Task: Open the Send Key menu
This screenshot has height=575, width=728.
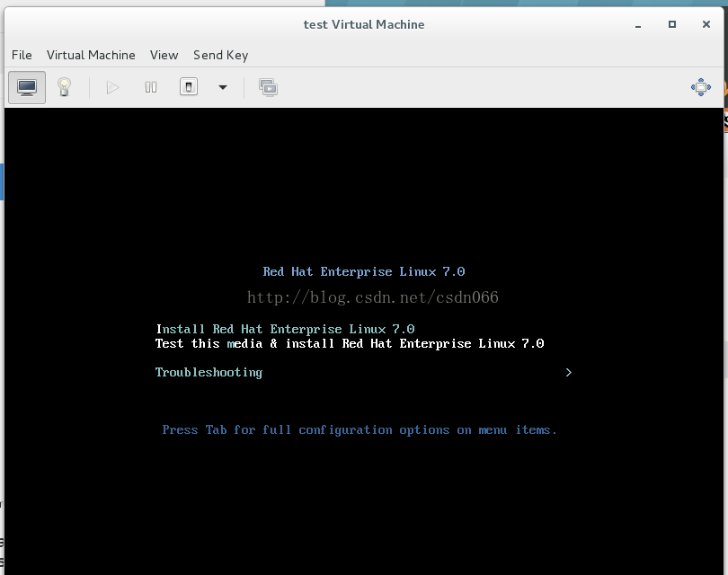Action: (220, 55)
